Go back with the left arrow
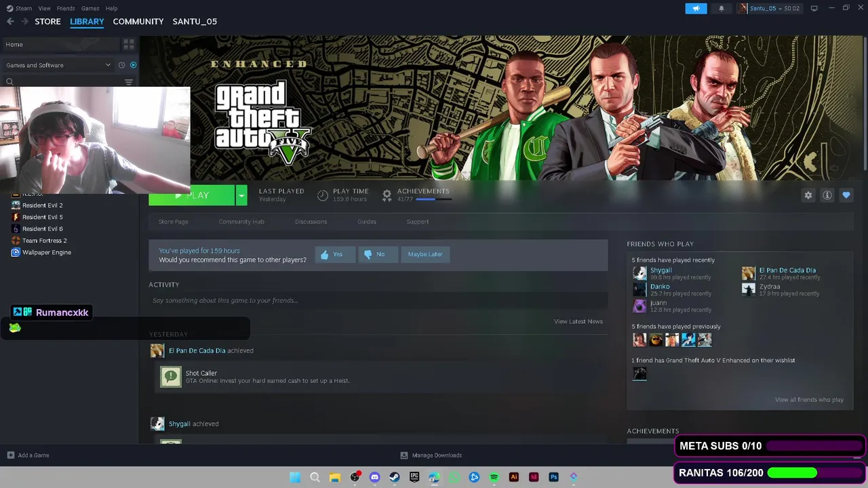This screenshot has width=868, height=488. pyautogui.click(x=10, y=22)
